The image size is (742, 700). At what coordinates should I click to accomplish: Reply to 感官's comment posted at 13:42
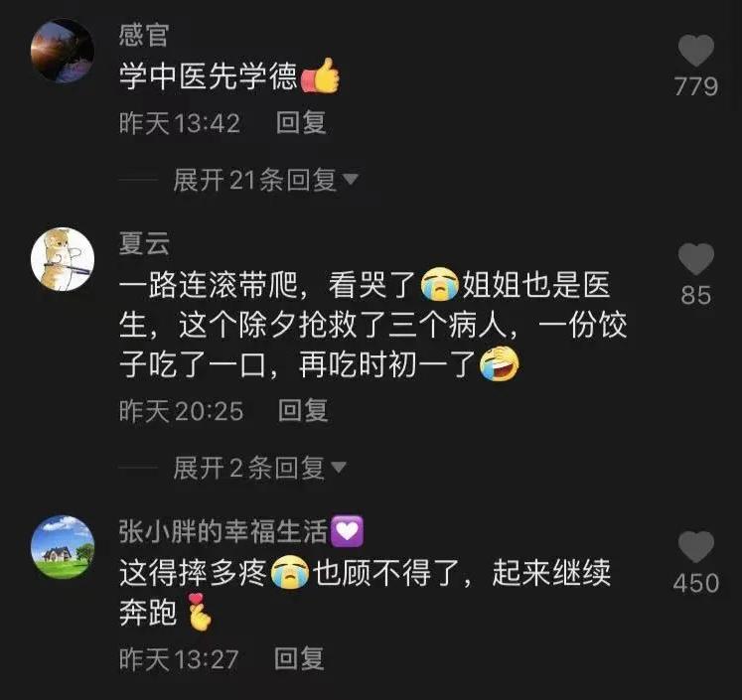(x=301, y=122)
